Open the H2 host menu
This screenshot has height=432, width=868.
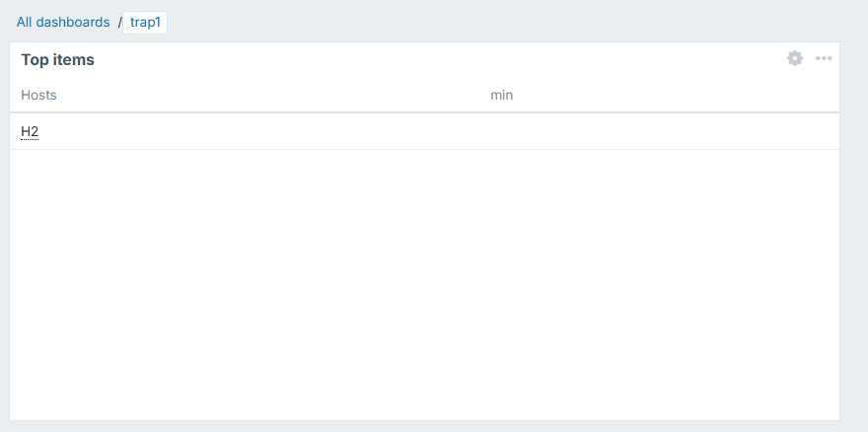[x=30, y=131]
